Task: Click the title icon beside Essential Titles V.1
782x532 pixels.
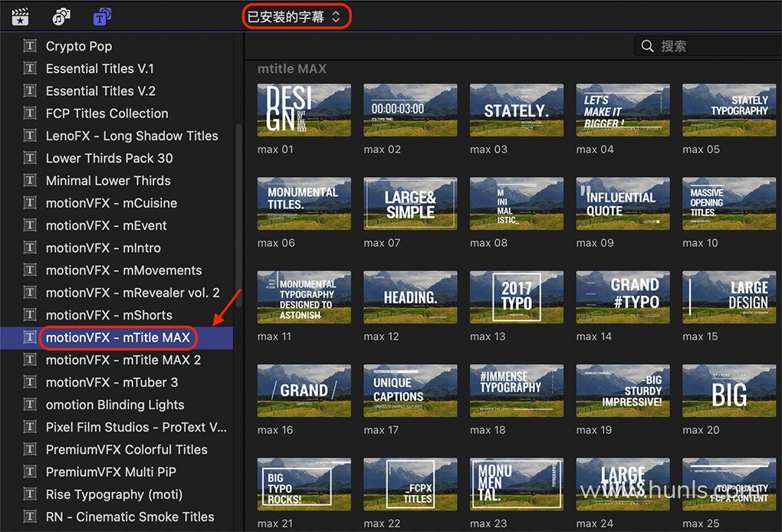Action: (30, 68)
